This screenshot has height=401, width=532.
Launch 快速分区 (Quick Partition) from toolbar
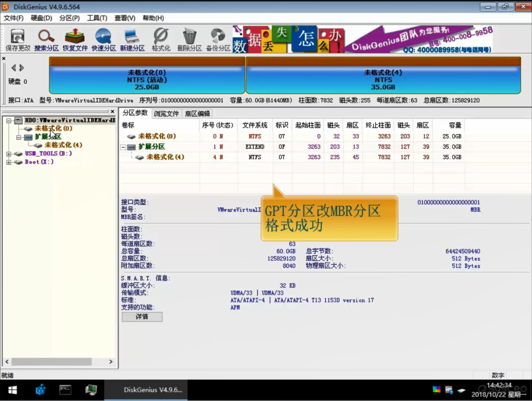tap(103, 38)
